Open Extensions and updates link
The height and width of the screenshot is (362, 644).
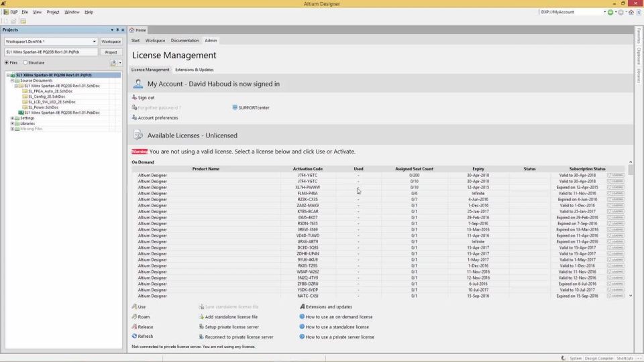pos(326,306)
